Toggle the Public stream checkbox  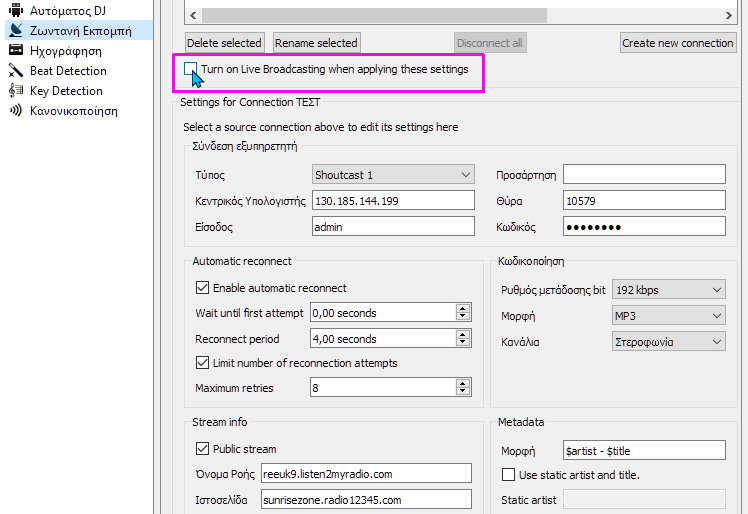coord(202,449)
